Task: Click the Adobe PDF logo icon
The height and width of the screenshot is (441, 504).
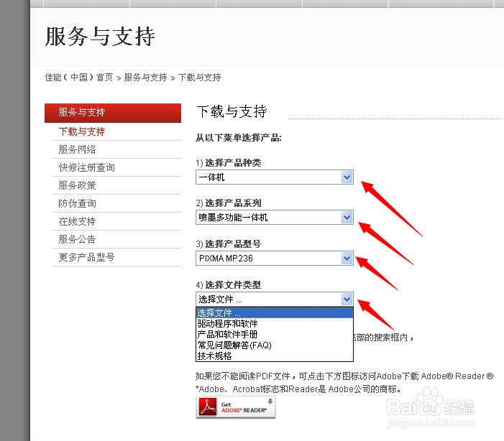Action: 208,407
